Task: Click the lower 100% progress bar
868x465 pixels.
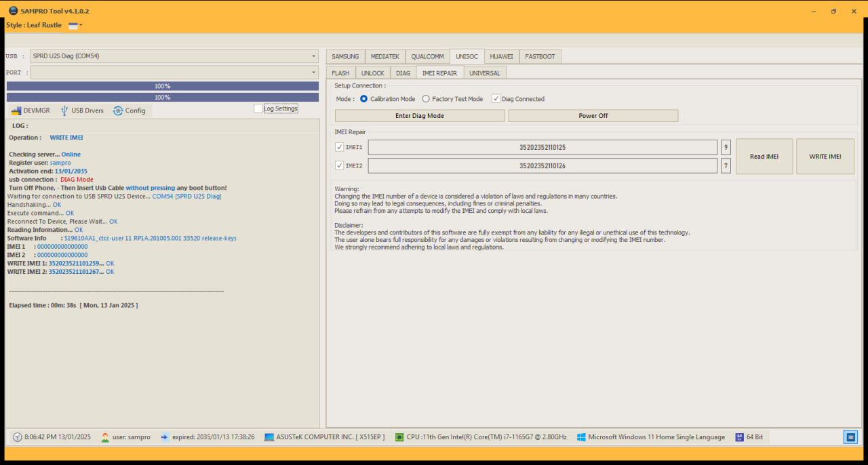Action: (x=163, y=97)
